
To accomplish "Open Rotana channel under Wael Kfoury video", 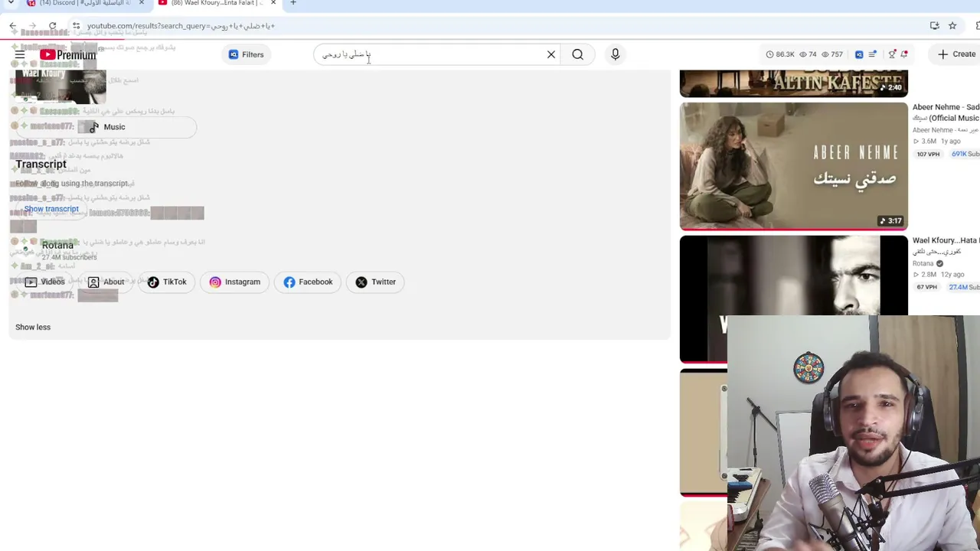I will pos(923,263).
